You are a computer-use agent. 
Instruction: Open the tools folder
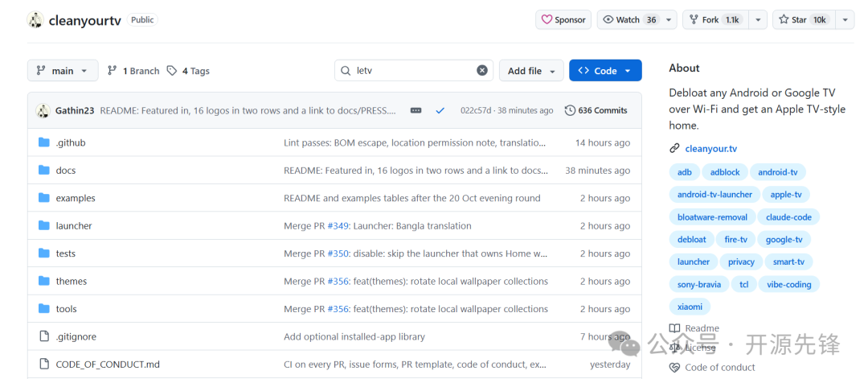66,309
